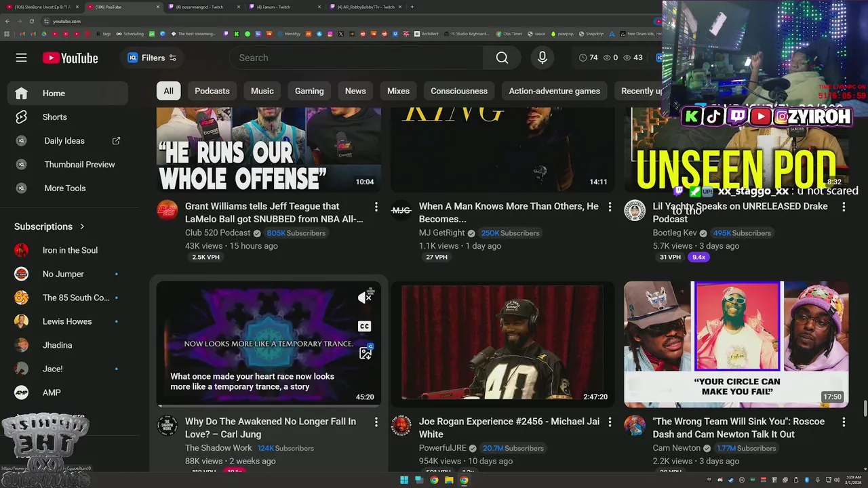The width and height of the screenshot is (868, 488).
Task: Open The Shadow Work channel avatar
Action: 167,426
